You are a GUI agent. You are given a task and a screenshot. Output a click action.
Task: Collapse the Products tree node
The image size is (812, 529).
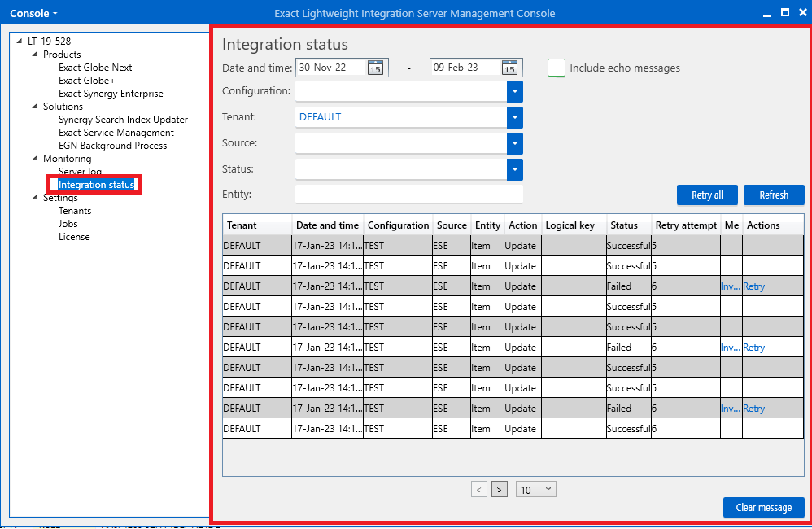tap(35, 54)
